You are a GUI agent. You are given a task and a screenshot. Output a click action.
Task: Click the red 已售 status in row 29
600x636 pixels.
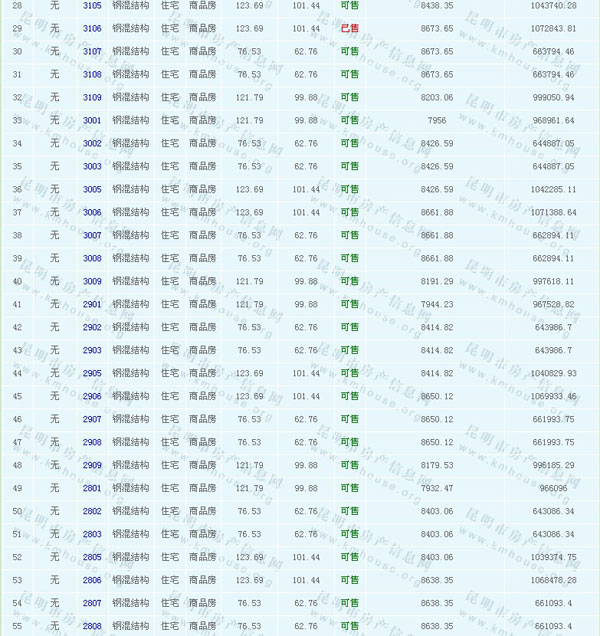(350, 28)
